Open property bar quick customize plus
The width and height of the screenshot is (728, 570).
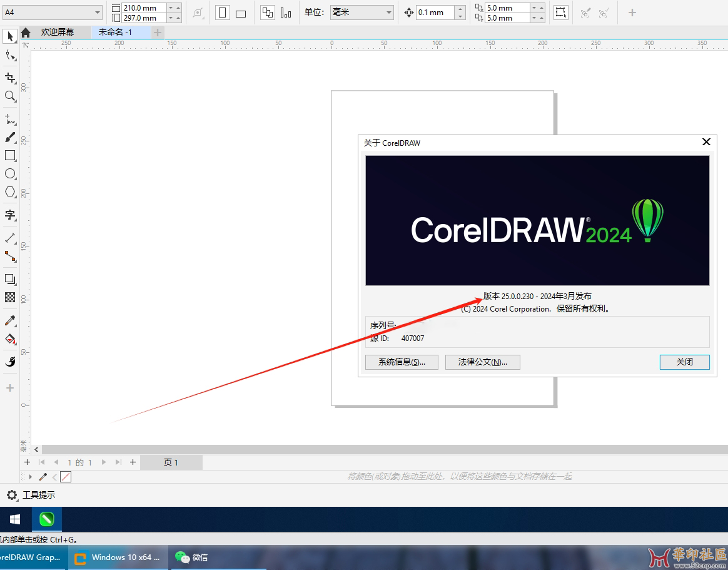coord(632,13)
